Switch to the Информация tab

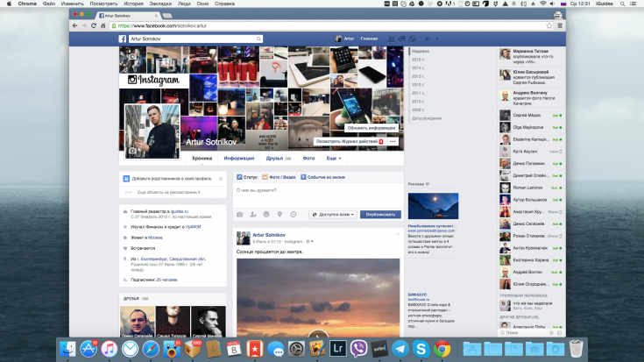pos(238,159)
